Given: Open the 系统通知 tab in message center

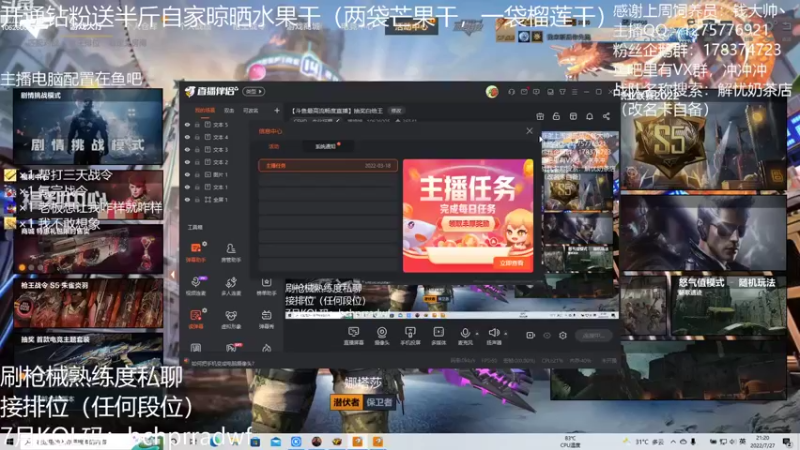Looking at the screenshot, I should [326, 146].
